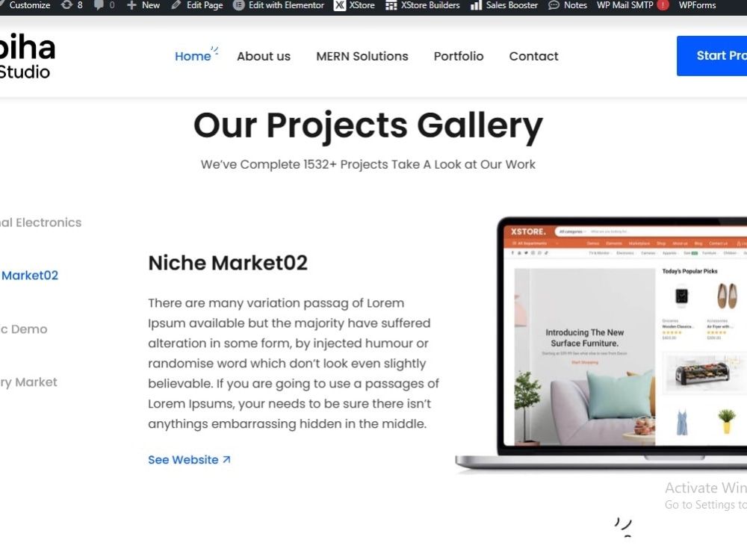Open the Contact navigation link
The height and width of the screenshot is (560, 747).
coord(533,56)
